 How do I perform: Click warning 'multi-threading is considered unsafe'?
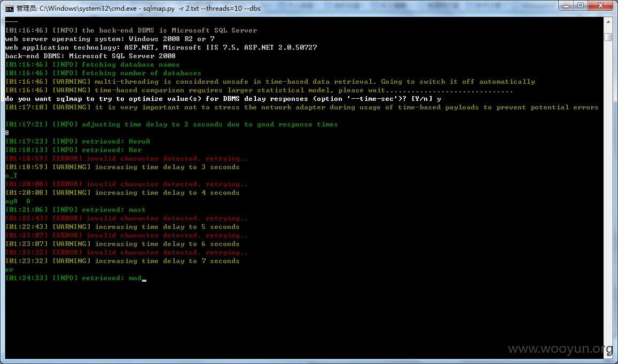270,82
